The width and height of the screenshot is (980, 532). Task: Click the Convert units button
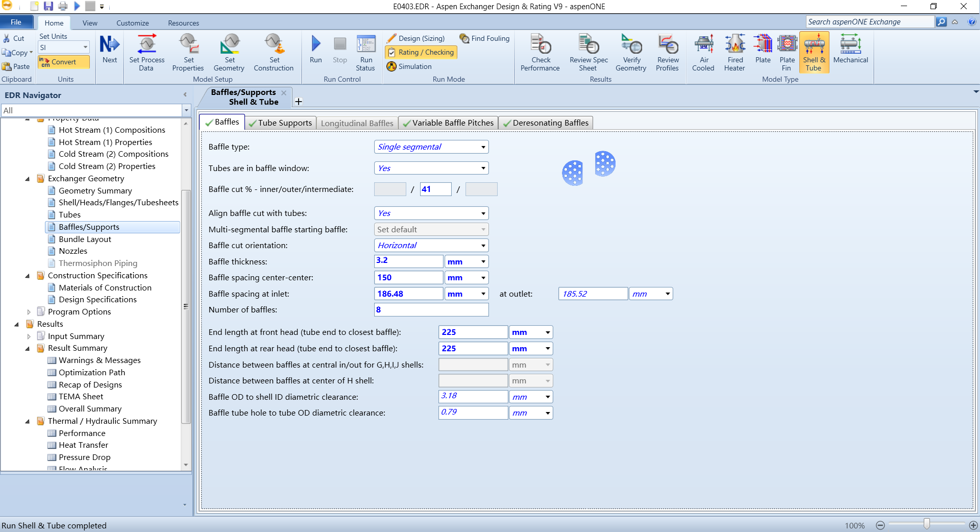pos(64,62)
